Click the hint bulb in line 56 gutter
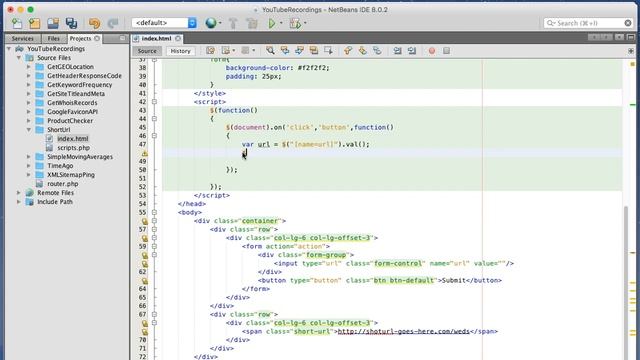This screenshot has height=360, width=640. [144, 221]
